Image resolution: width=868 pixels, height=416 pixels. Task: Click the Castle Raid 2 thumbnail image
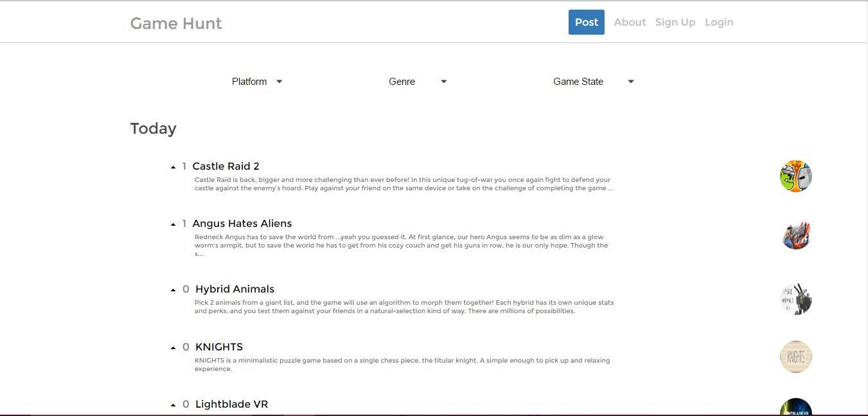[796, 176]
